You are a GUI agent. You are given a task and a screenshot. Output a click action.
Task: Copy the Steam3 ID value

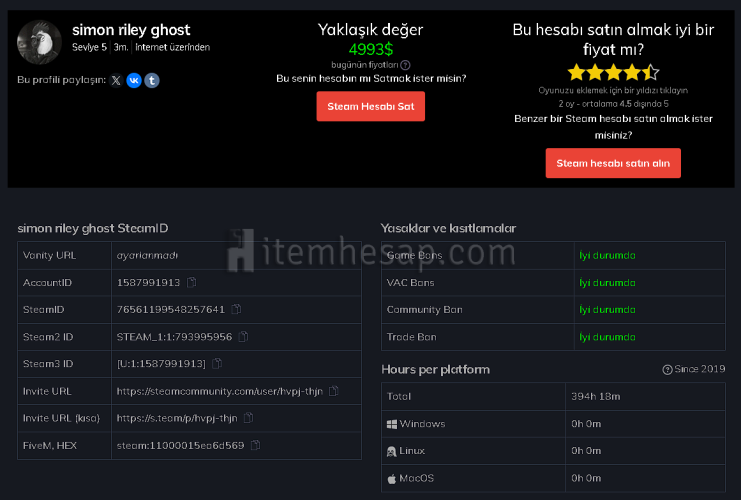[x=216, y=364]
